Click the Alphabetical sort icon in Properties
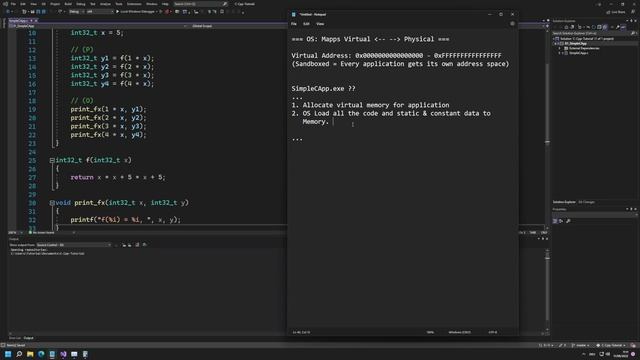The width and height of the screenshot is (640, 360). [561, 221]
